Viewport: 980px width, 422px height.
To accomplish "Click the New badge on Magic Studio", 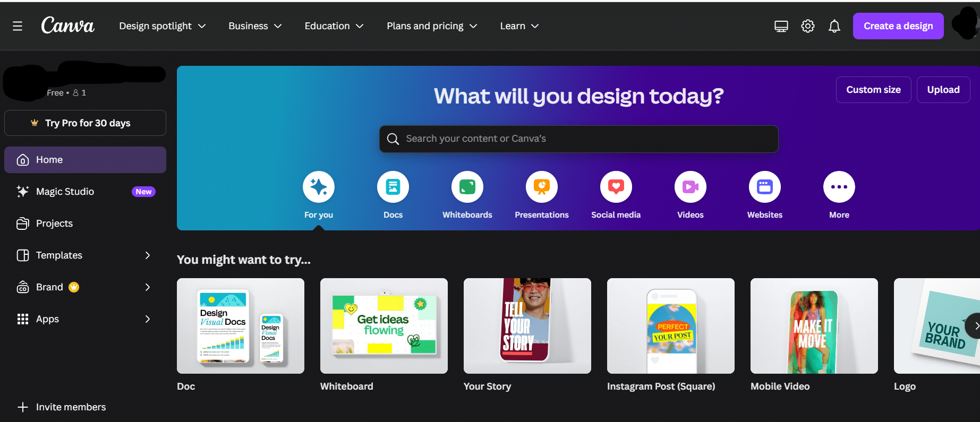I will tap(143, 192).
